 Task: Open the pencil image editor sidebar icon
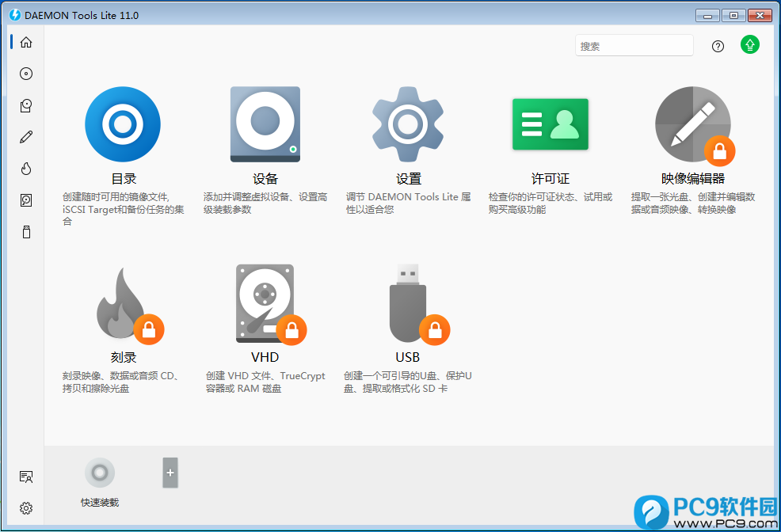pos(26,137)
